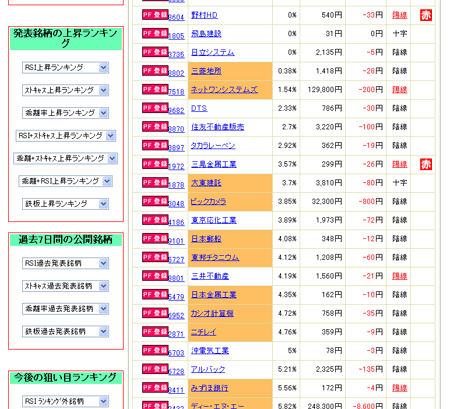The image size is (450, 409).
Task: Click the -800円 change value
Action: click(371, 202)
